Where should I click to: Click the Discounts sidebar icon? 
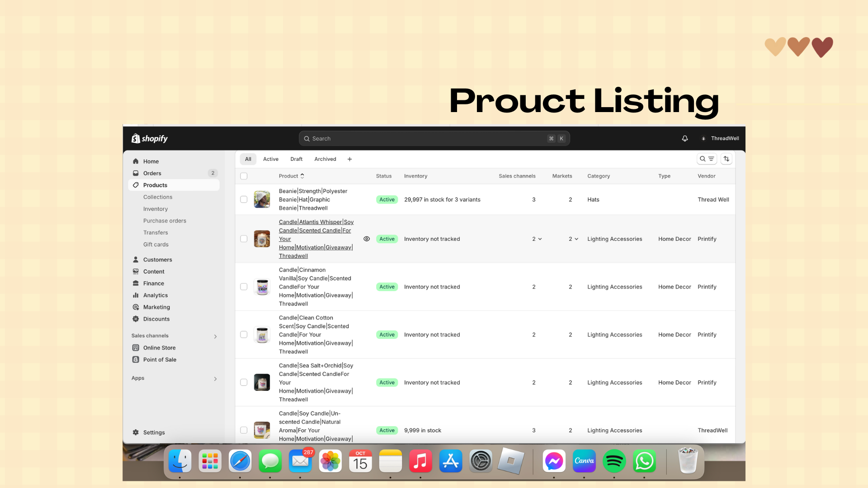136,319
